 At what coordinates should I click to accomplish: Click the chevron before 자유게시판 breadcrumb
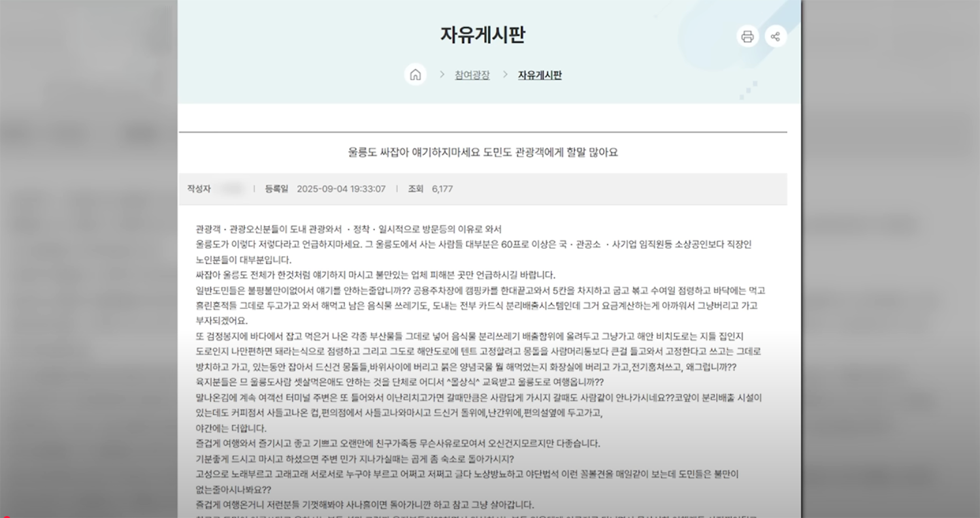tap(505, 74)
